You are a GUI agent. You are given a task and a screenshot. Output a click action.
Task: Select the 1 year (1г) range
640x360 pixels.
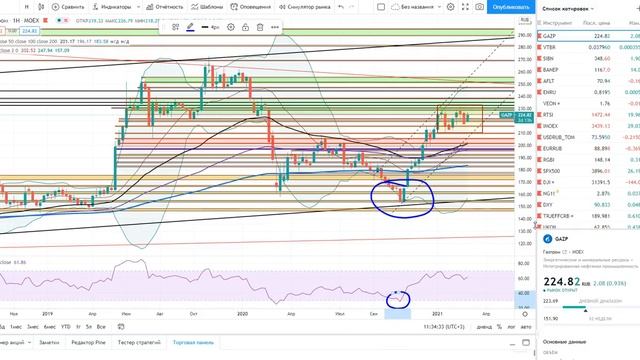78,327
